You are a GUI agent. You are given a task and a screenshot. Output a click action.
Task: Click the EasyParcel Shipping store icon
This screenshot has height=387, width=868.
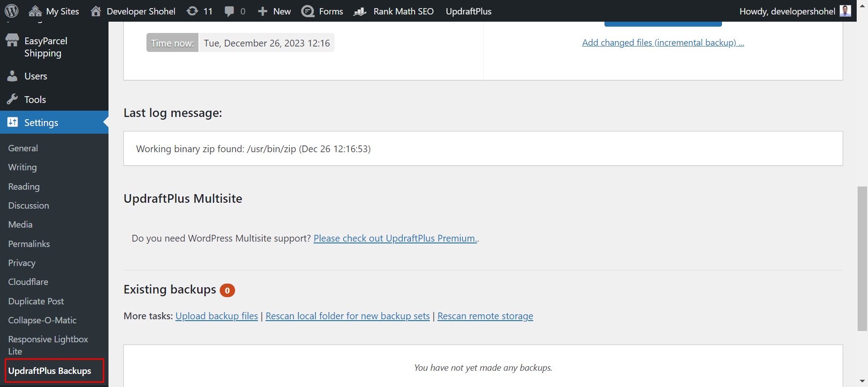[12, 41]
